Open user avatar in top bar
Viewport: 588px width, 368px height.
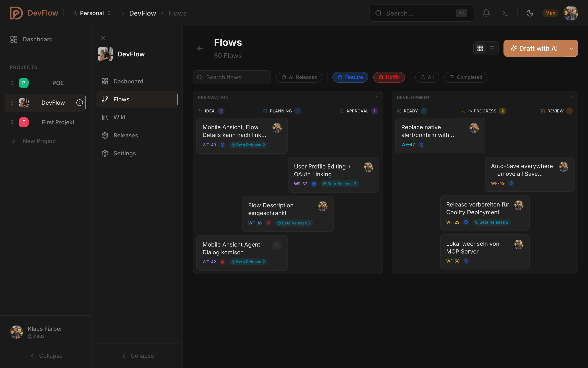pyautogui.click(x=571, y=13)
